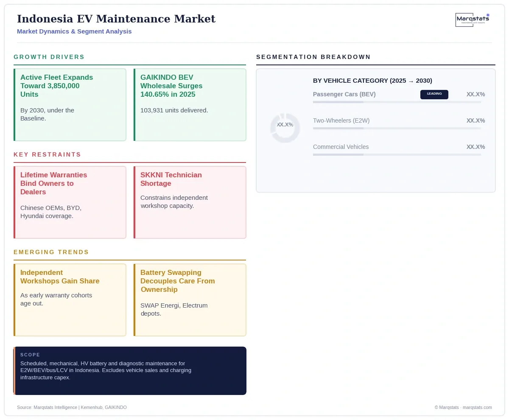This screenshot has height=420, width=509.
Task: Click the LEADING badge
Action: click(434, 95)
